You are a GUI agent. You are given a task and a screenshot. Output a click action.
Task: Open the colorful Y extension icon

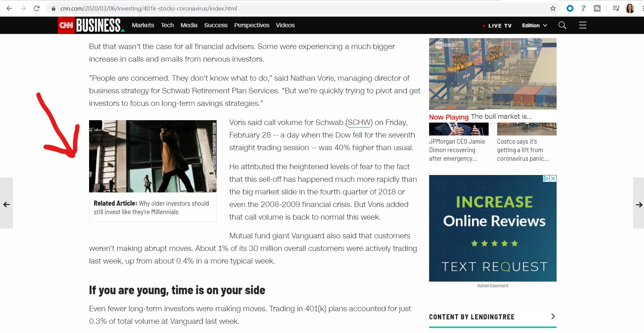[583, 8]
